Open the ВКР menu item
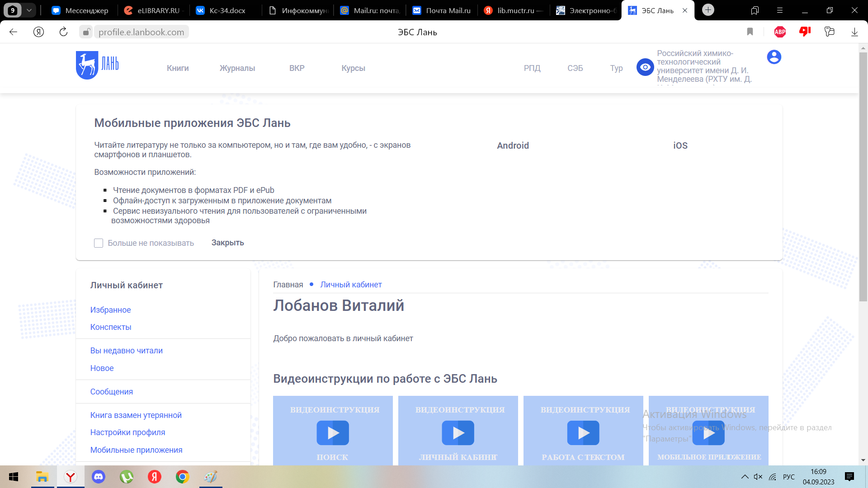868x488 pixels. point(297,68)
